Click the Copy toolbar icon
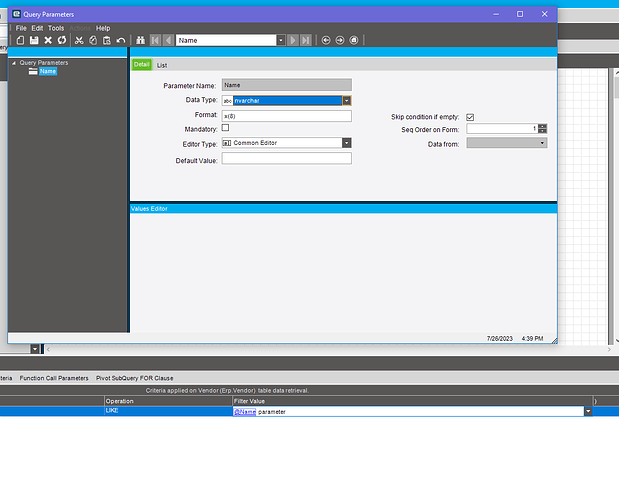This screenshot has height=500, width=619. click(93, 40)
